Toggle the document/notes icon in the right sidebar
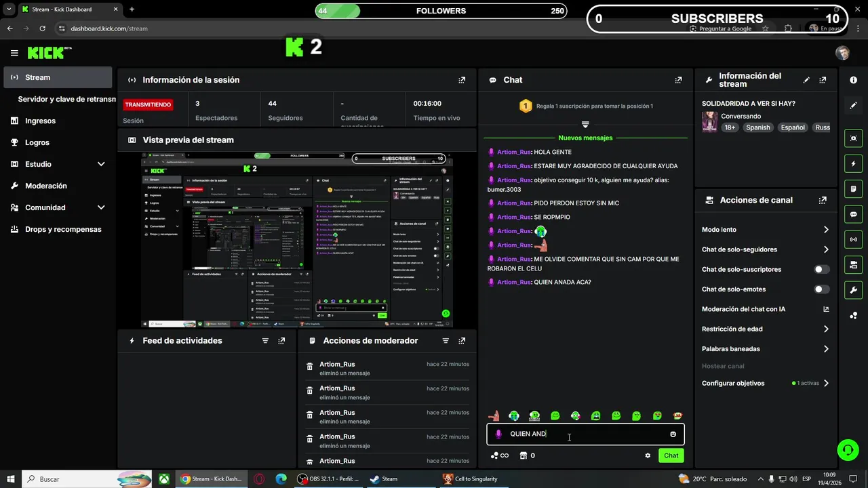The image size is (868, 488). click(853, 189)
